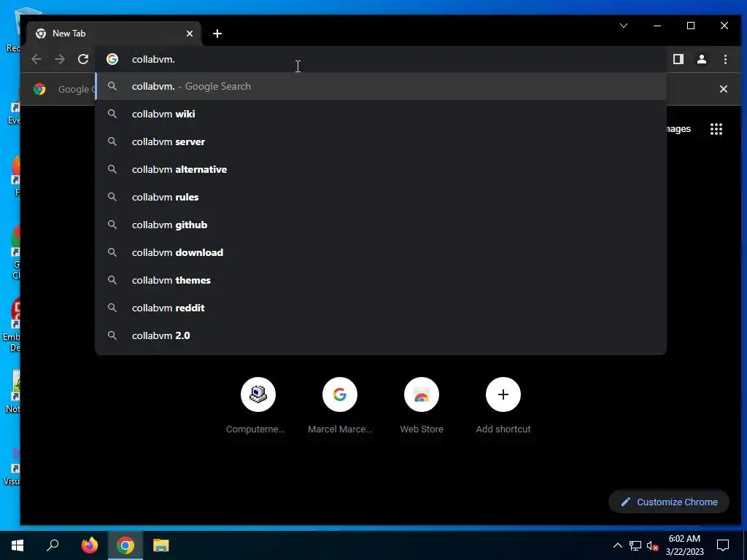Select the 'collabvm github' suggestion
The image size is (747, 560).
coord(381,225)
